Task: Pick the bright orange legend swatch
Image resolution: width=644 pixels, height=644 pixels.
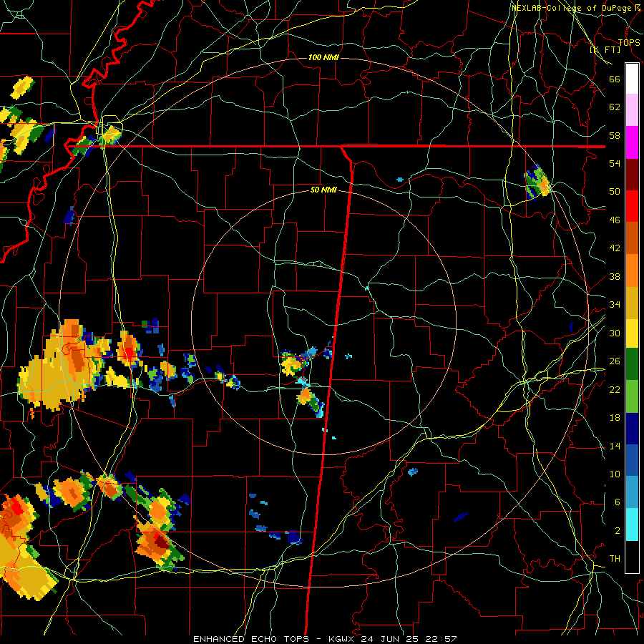Action: (x=632, y=270)
